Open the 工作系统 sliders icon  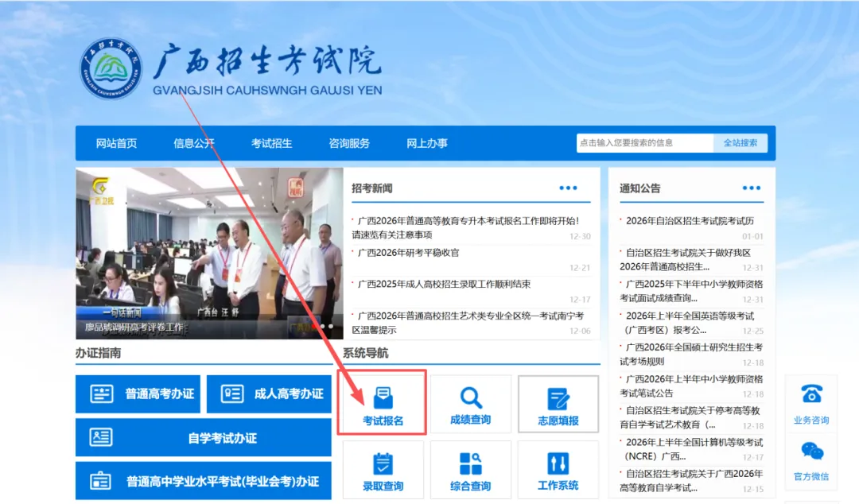(558, 463)
